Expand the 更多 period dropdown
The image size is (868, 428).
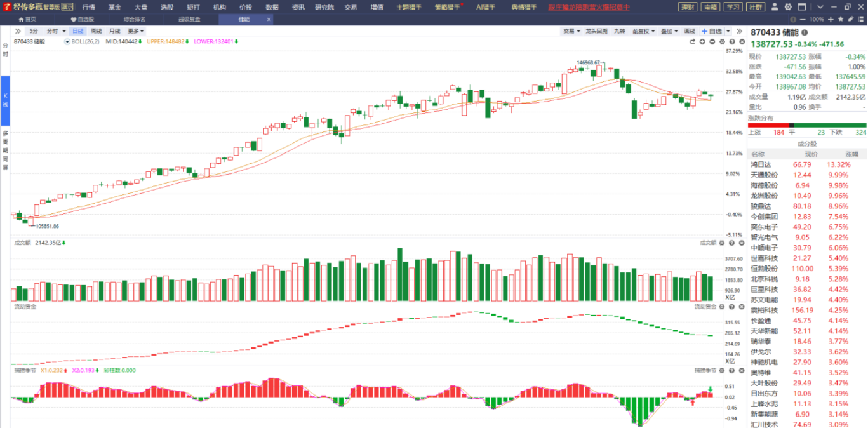(135, 31)
